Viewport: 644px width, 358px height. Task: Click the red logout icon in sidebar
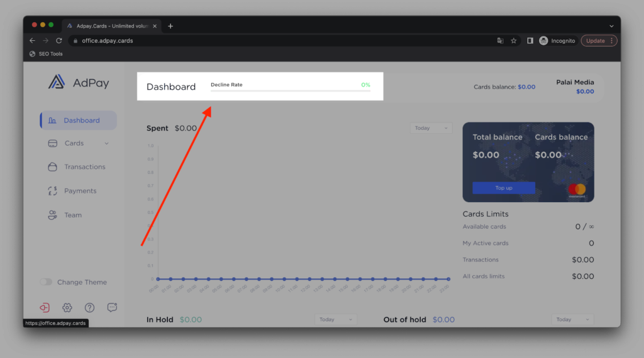[45, 308]
